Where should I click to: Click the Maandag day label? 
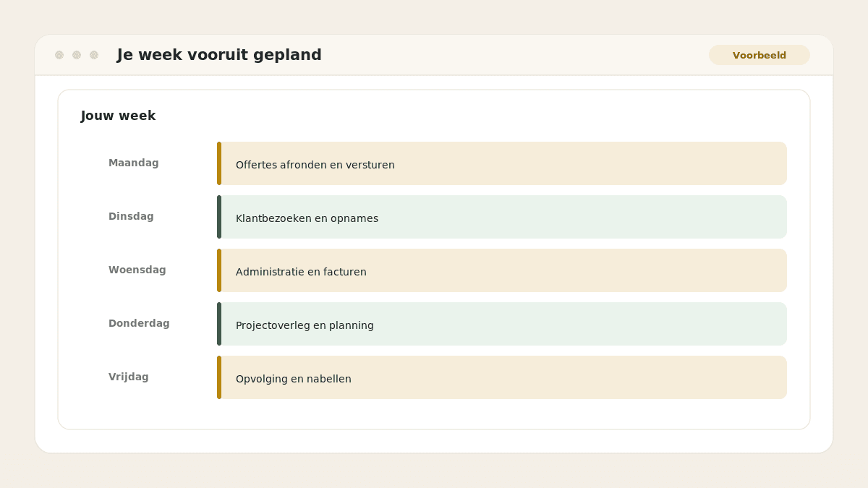(x=134, y=163)
